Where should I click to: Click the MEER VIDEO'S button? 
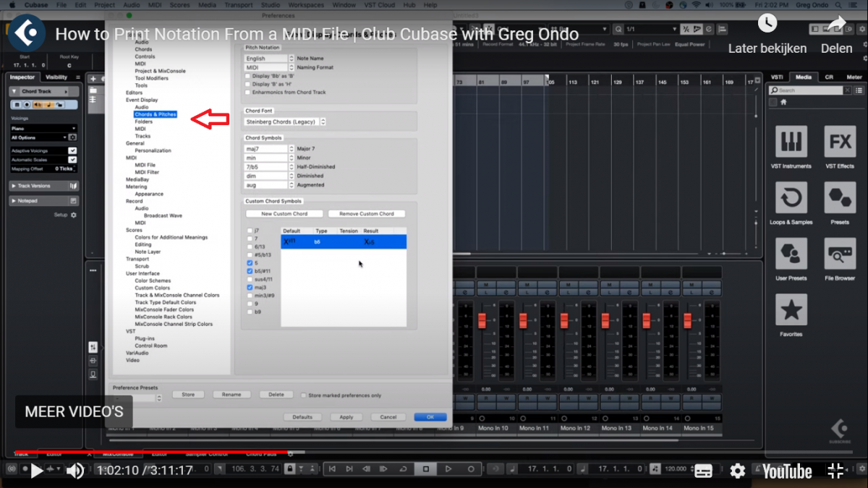(x=74, y=412)
